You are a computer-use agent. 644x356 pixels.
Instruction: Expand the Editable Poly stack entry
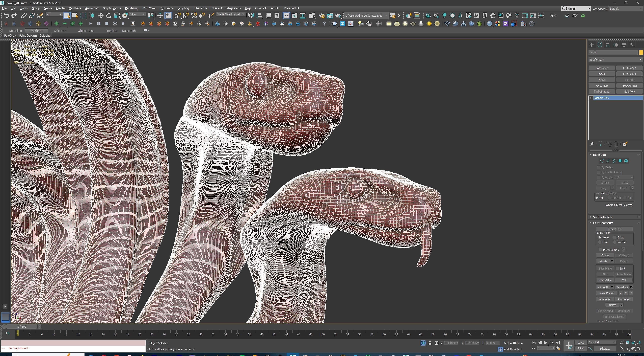[x=591, y=98]
